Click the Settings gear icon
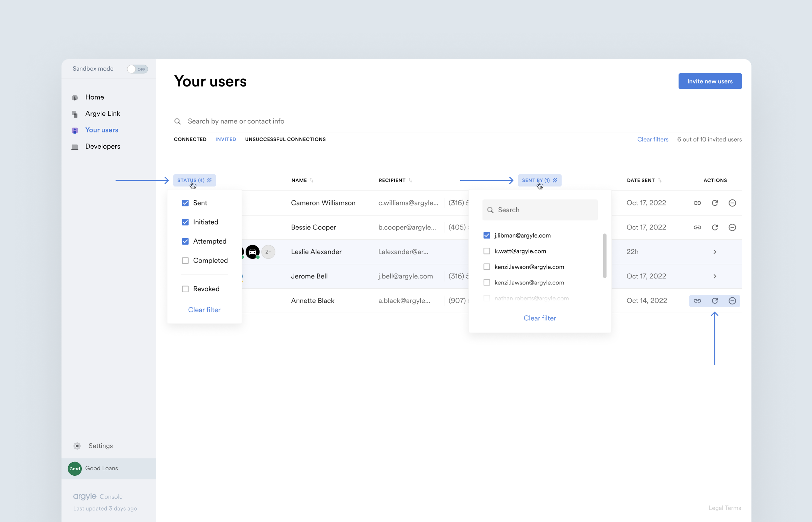 pyautogui.click(x=77, y=446)
